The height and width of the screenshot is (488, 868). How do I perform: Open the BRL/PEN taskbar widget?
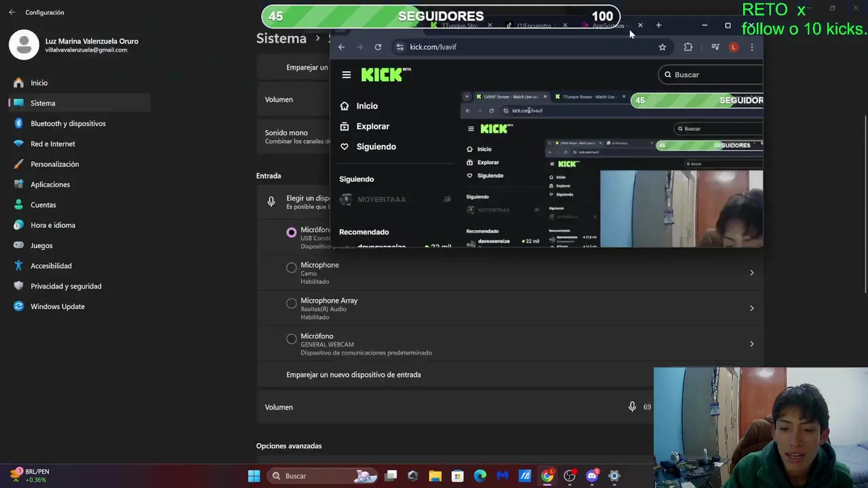click(x=30, y=475)
